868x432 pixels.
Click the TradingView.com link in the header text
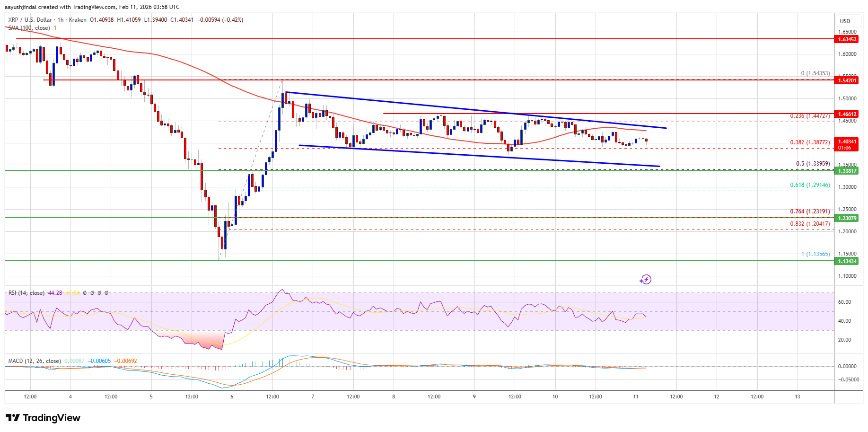point(93,7)
